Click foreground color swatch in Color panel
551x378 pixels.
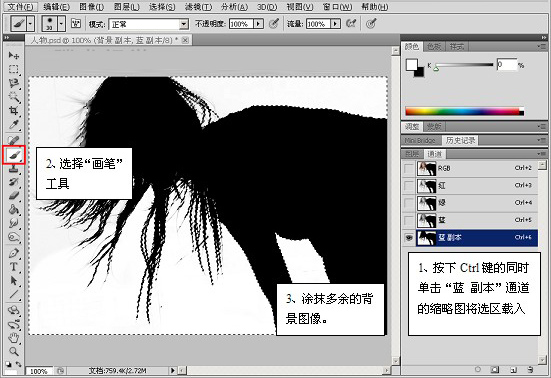point(411,65)
